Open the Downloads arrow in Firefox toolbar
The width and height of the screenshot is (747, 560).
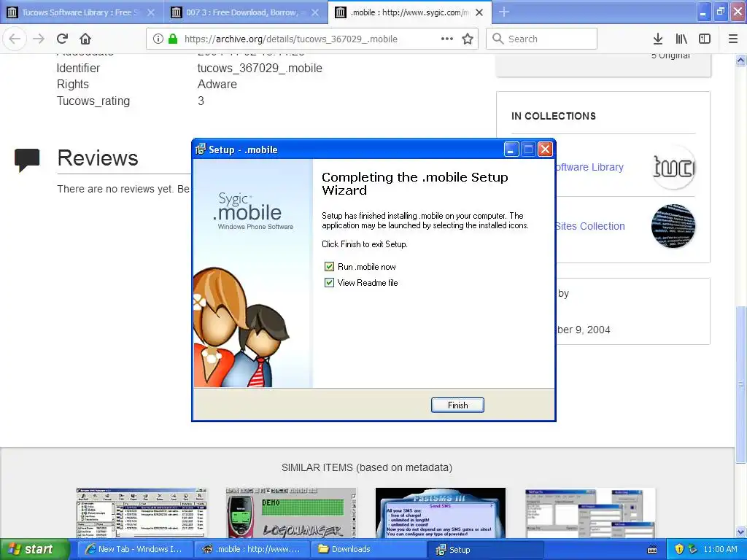(658, 39)
